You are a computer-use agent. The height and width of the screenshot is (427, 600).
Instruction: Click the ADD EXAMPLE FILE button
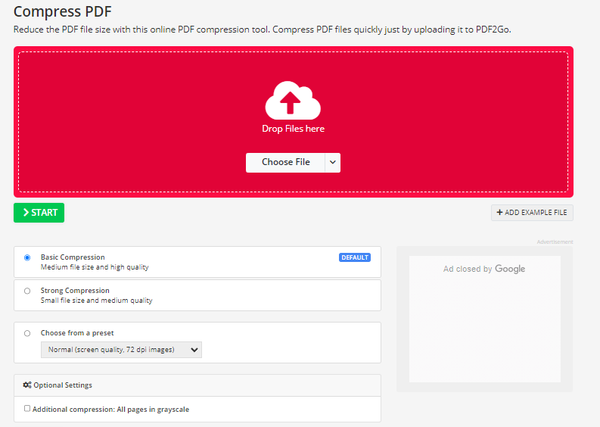(532, 212)
